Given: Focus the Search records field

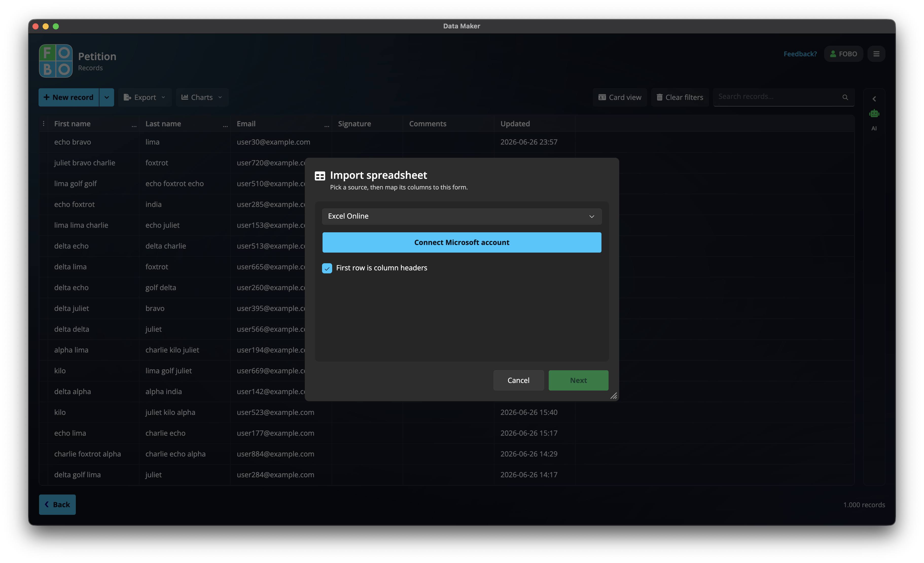Looking at the screenshot, I should click(x=778, y=97).
